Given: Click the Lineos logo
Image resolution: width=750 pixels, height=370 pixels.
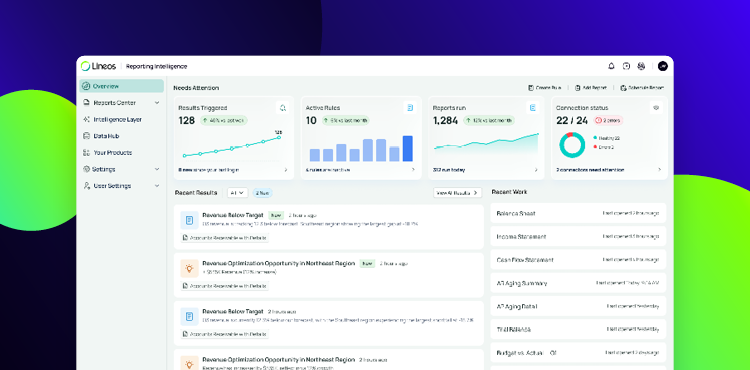Looking at the screenshot, I should tap(98, 66).
